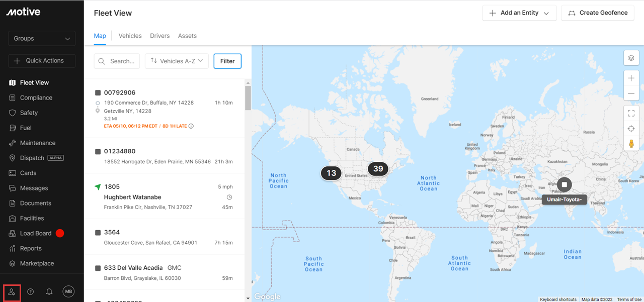
Task: Click the Marketplace layers icon
Action: [x=13, y=263]
